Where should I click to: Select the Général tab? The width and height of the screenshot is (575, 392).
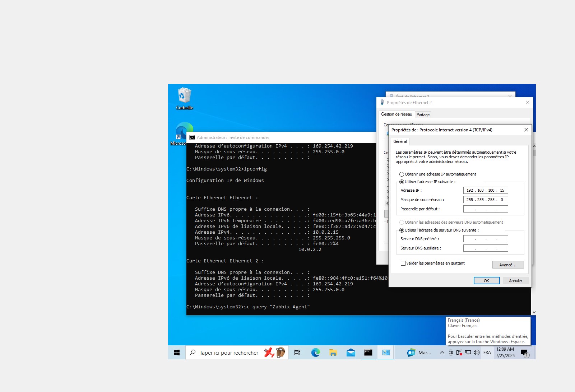[400, 141]
